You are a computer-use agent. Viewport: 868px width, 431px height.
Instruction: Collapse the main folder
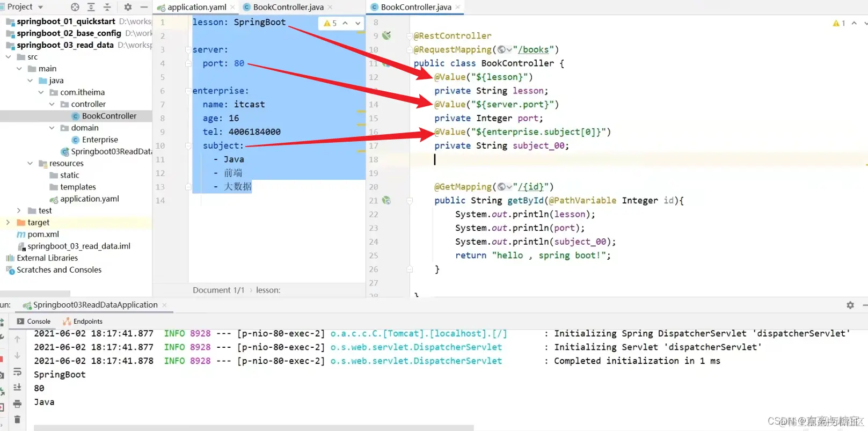(x=19, y=69)
